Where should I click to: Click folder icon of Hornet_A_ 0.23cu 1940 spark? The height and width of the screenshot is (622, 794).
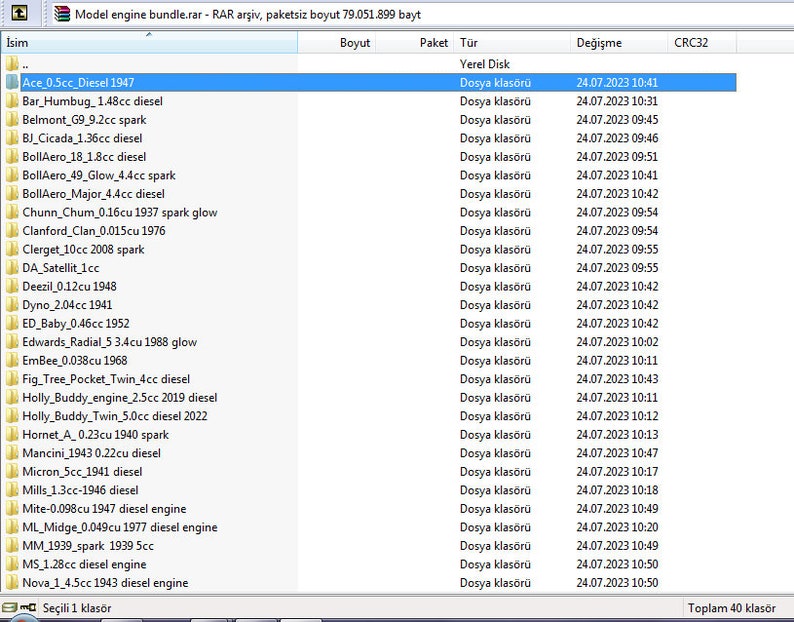(12, 435)
